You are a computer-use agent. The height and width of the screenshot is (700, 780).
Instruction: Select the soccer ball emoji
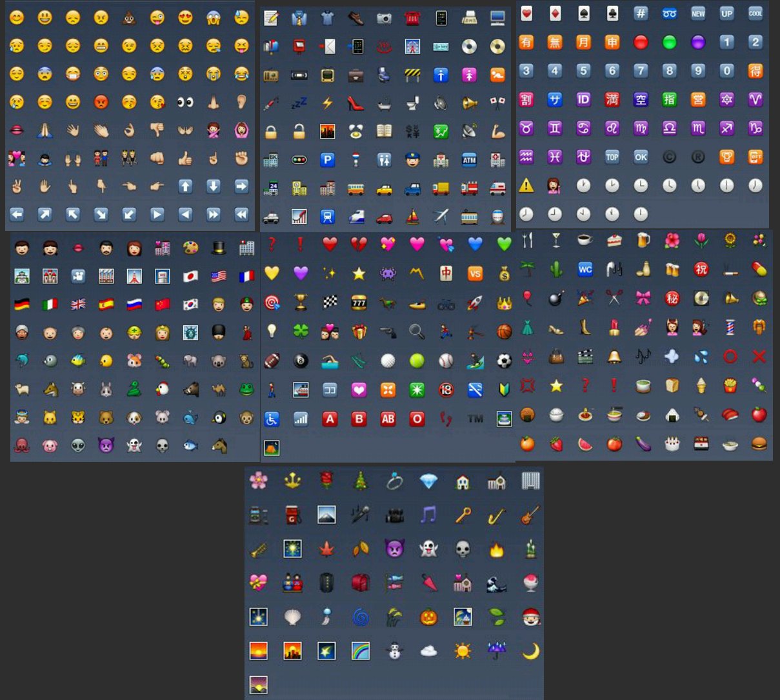point(505,361)
